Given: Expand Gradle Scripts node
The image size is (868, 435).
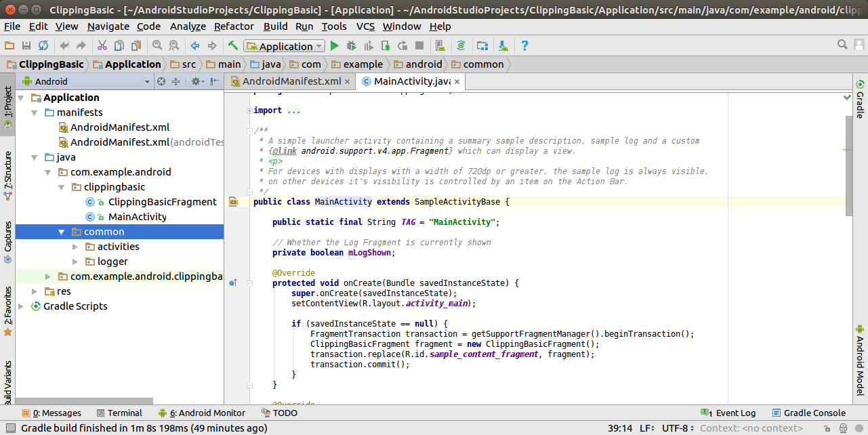Looking at the screenshot, I should [21, 306].
